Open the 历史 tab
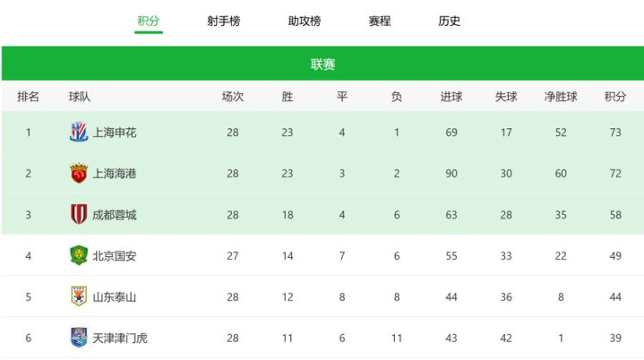 450,21
